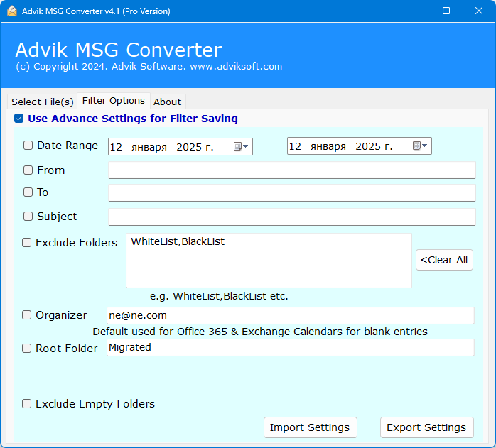Check the Subject filter checkbox
The image size is (496, 448).
tap(28, 217)
